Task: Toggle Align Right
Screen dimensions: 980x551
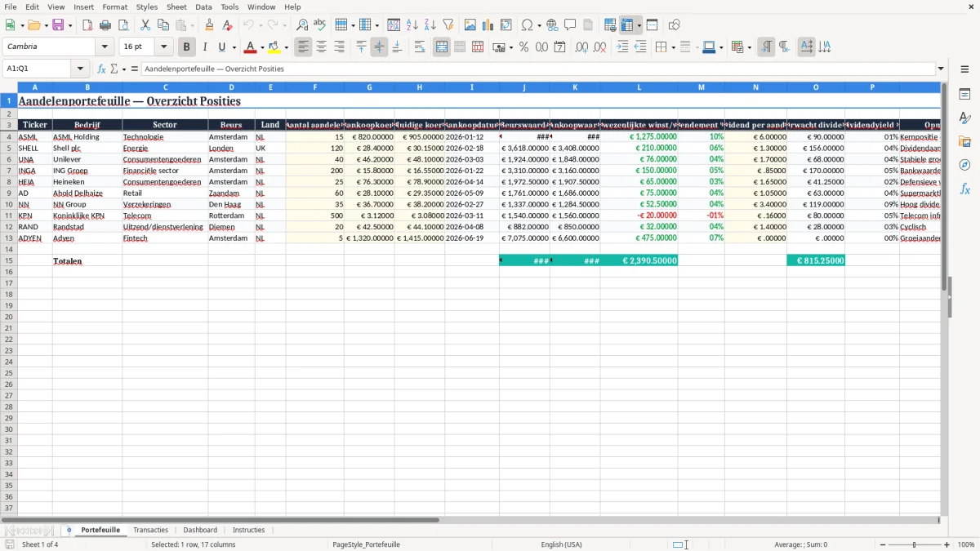Action: [339, 47]
